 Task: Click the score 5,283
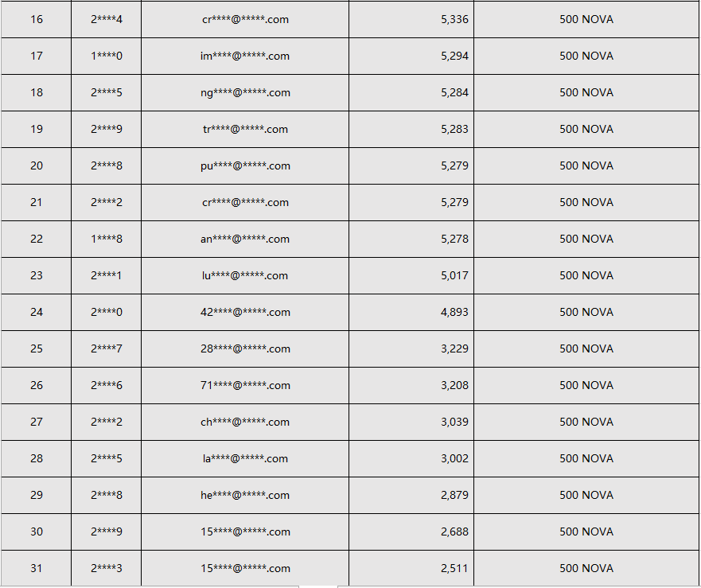(454, 129)
